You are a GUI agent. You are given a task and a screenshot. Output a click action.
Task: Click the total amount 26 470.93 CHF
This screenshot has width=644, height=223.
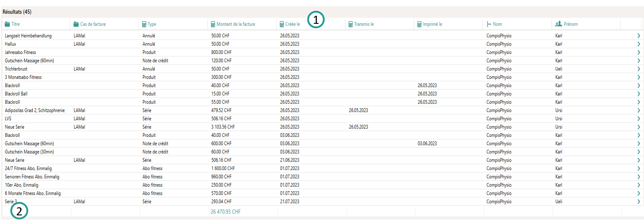click(225, 211)
